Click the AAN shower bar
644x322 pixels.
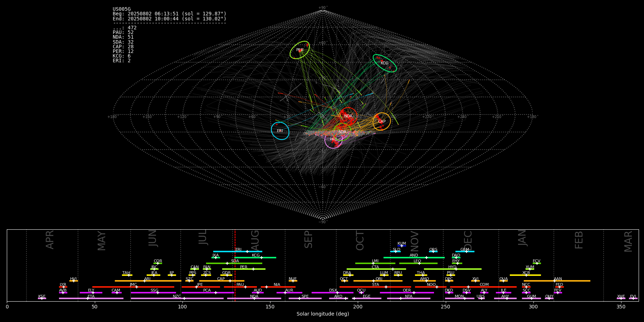point(557,281)
